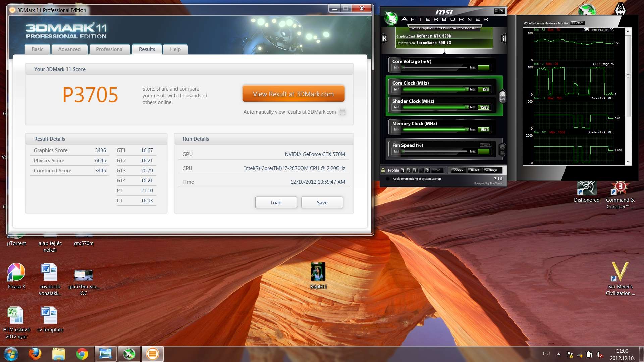Enable automatically view results at 3DMark.com

pos(342,112)
